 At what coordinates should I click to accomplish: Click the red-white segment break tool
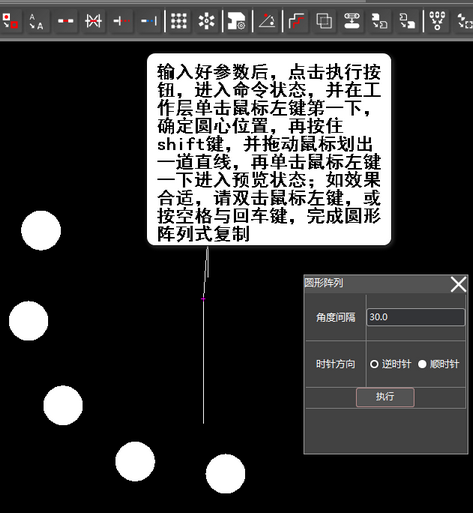tap(65, 21)
